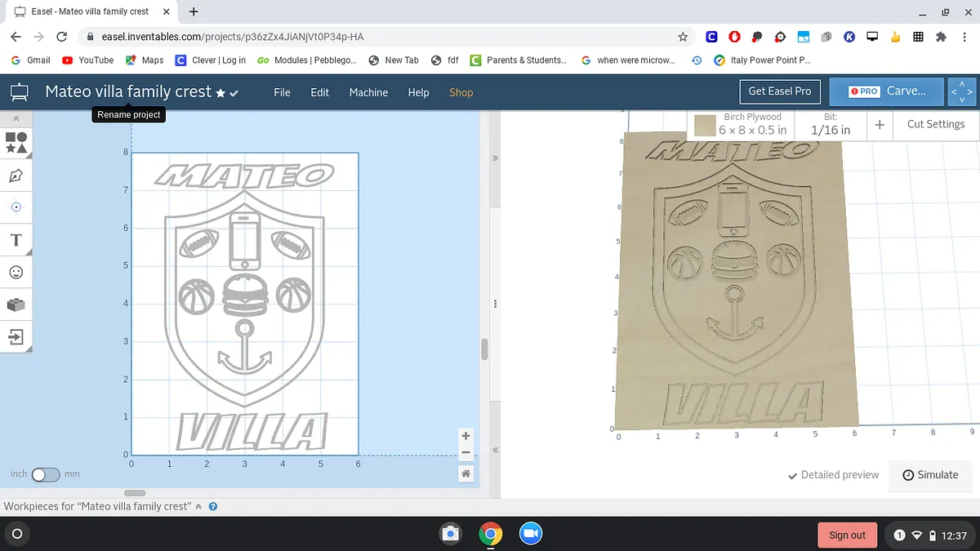Screen dimensions: 980x551
Task: Open the smiley icon library
Action: coord(16,272)
